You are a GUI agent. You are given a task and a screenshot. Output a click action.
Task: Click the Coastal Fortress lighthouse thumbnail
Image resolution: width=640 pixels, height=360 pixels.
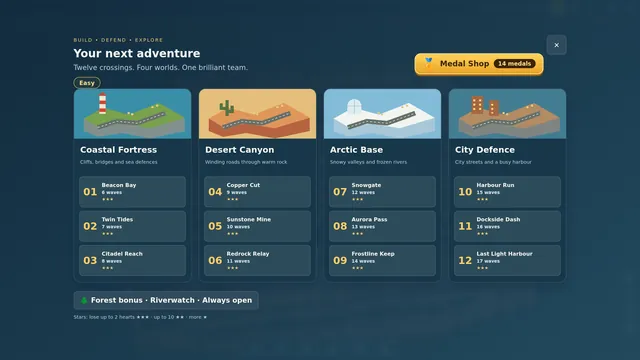tap(132, 114)
